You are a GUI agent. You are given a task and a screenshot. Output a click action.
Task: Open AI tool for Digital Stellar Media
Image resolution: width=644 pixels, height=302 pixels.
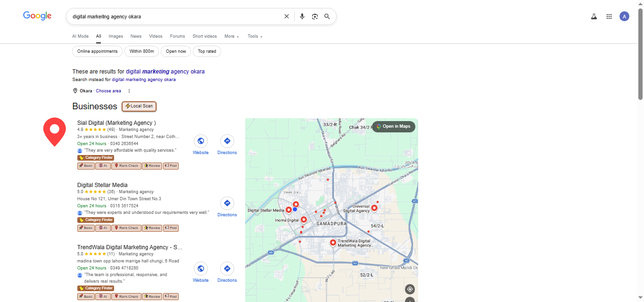103,228
